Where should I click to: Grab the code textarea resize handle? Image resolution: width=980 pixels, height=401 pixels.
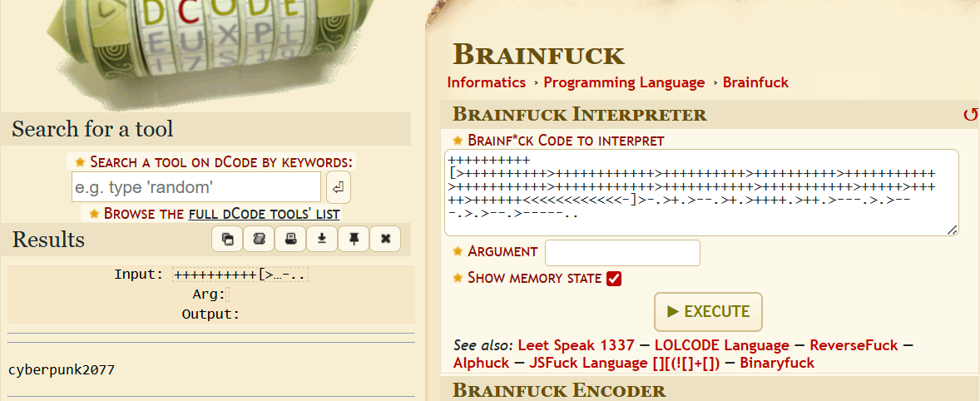point(952,230)
